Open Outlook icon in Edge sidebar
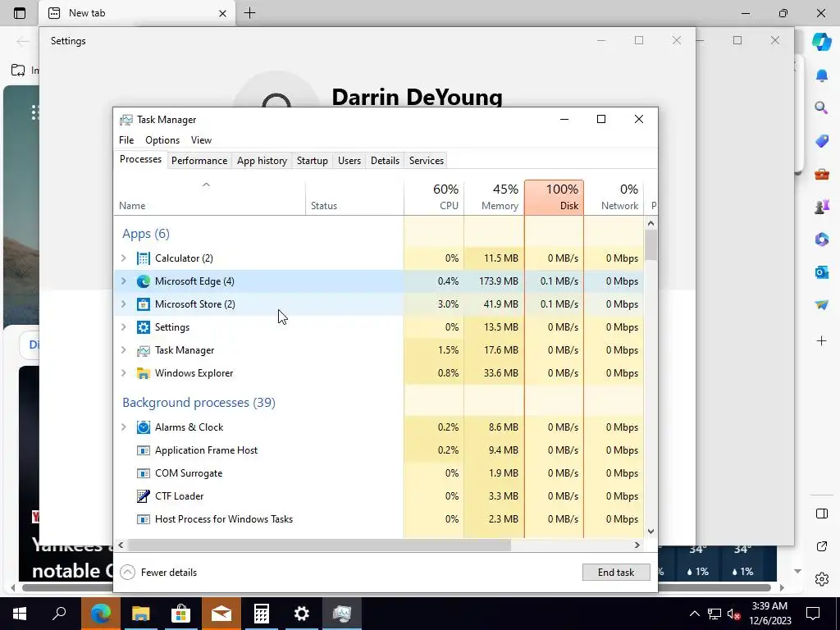This screenshot has height=630, width=840. 821,272
